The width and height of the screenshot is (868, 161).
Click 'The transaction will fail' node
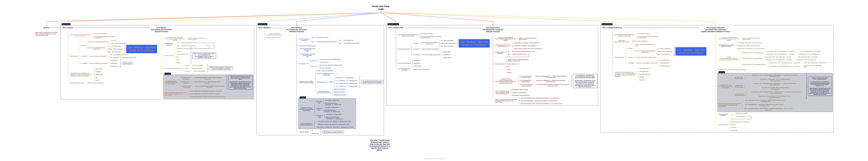tap(322, 37)
